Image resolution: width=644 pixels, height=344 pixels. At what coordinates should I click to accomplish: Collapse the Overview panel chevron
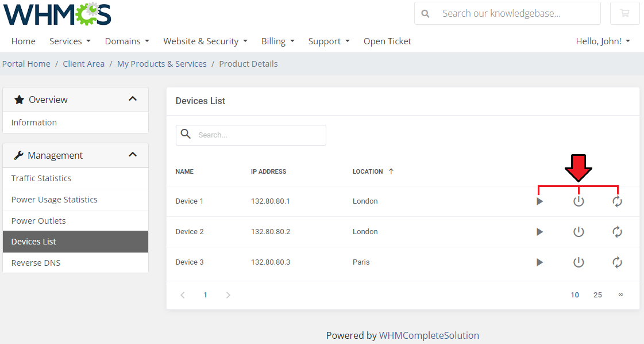tap(133, 99)
